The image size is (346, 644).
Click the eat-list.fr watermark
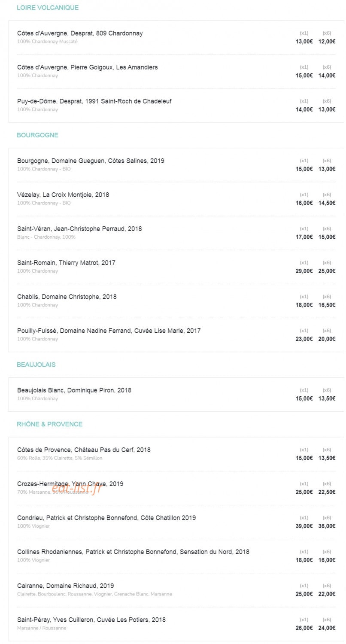(76, 488)
